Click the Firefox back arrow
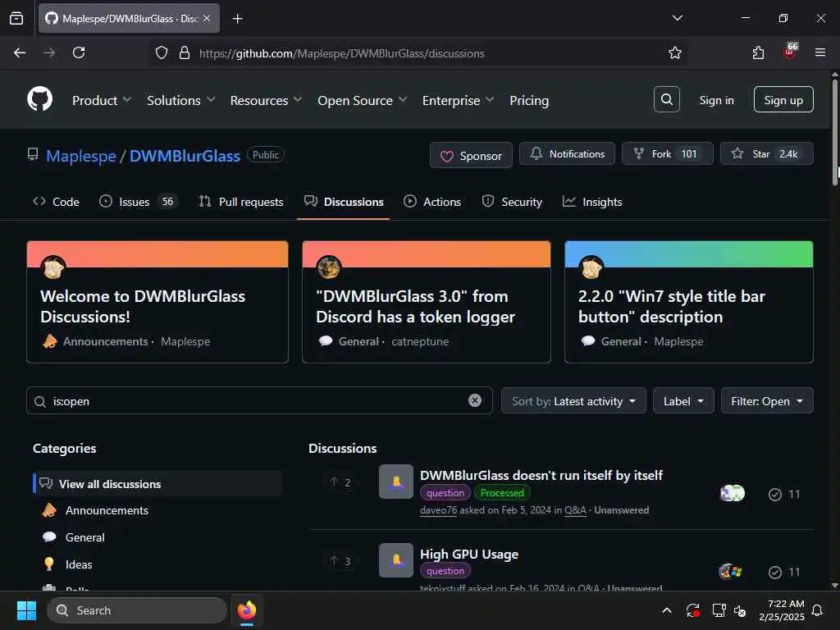840x630 pixels. (20, 53)
